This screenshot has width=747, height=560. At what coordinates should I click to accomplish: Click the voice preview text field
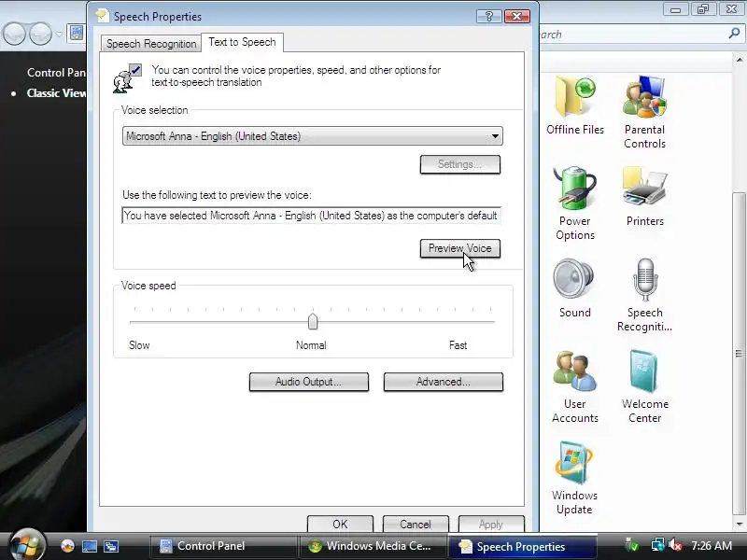tap(312, 216)
